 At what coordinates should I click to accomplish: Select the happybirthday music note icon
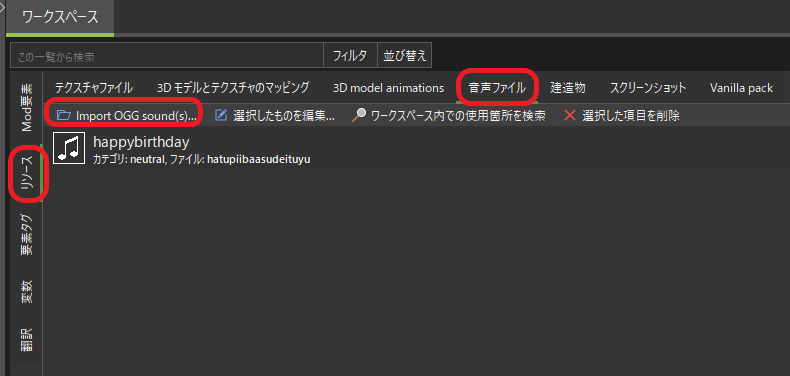coord(69,148)
